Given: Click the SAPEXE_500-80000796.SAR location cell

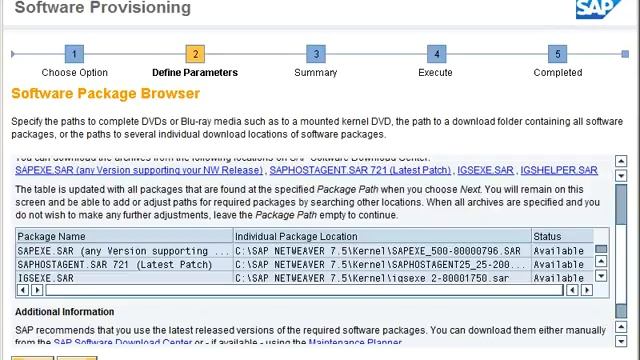Looking at the screenshot, I should coord(383,251).
